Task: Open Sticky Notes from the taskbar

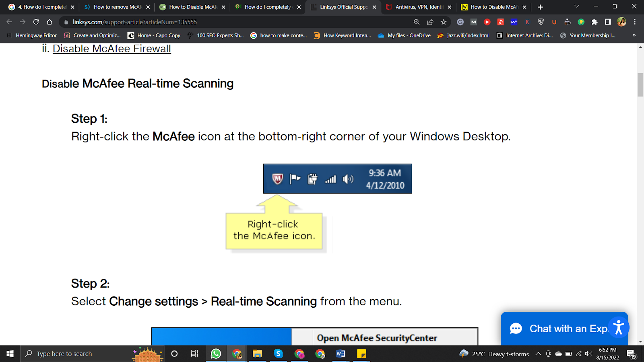Action: click(x=361, y=354)
